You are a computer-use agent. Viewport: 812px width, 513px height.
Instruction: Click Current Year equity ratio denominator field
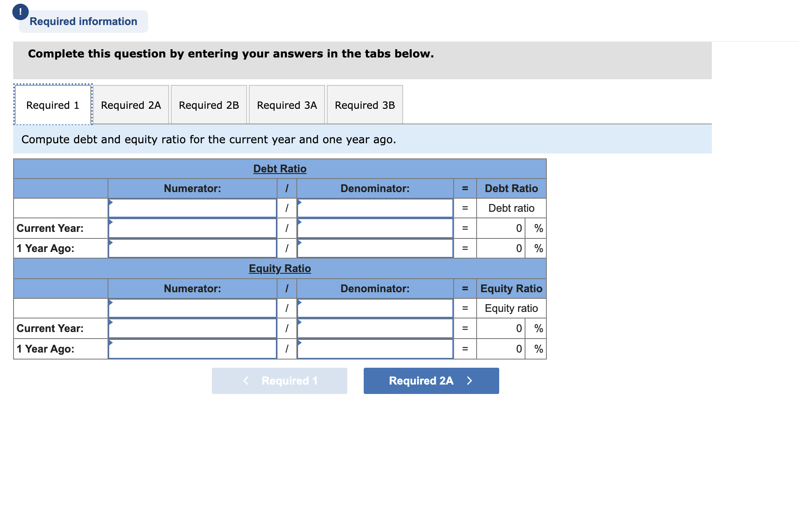(x=375, y=329)
